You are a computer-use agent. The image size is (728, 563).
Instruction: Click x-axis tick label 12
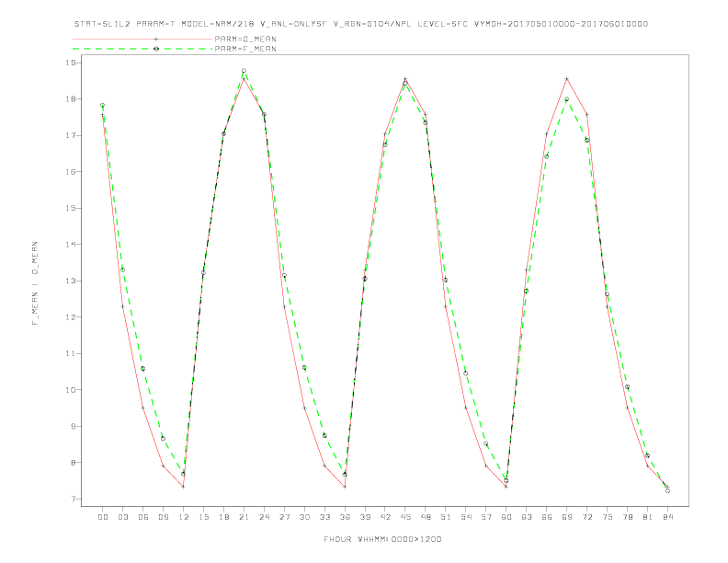pyautogui.click(x=184, y=517)
